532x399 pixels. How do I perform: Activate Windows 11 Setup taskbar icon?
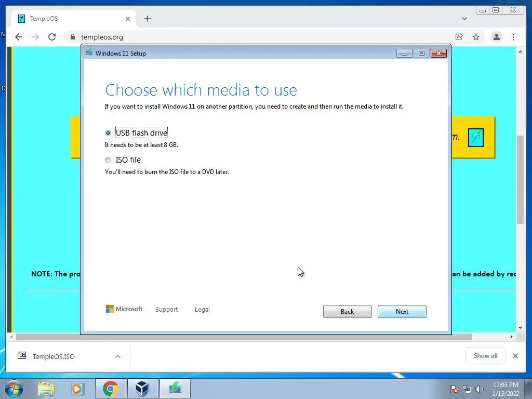point(175,389)
